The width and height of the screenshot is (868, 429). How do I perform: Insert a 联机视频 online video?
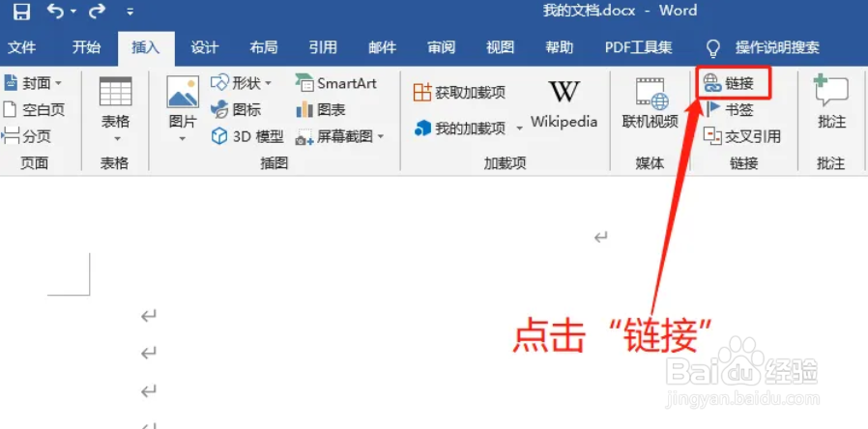pos(651,103)
